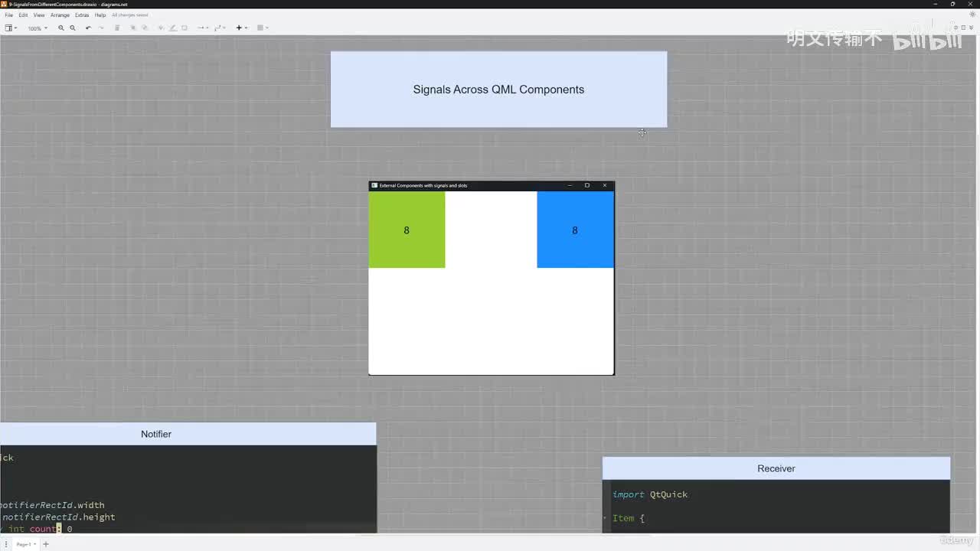
Task: Redo the last undone action
Action: 100,28
